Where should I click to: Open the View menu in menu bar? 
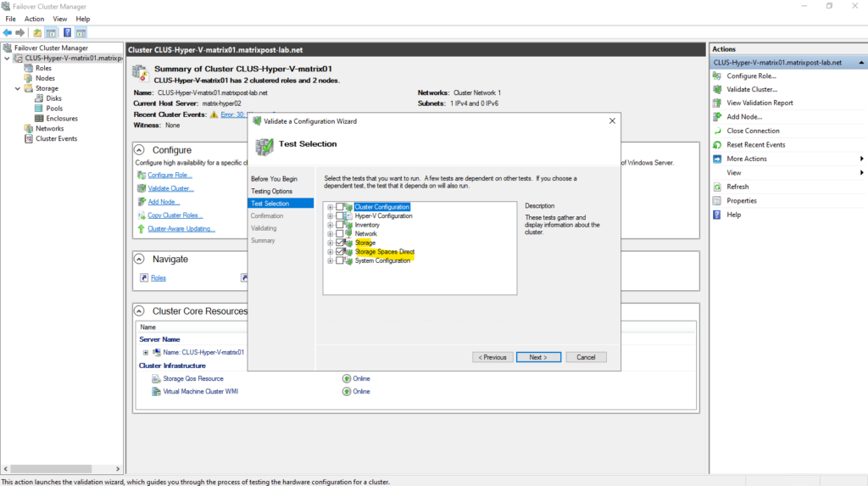(60, 19)
